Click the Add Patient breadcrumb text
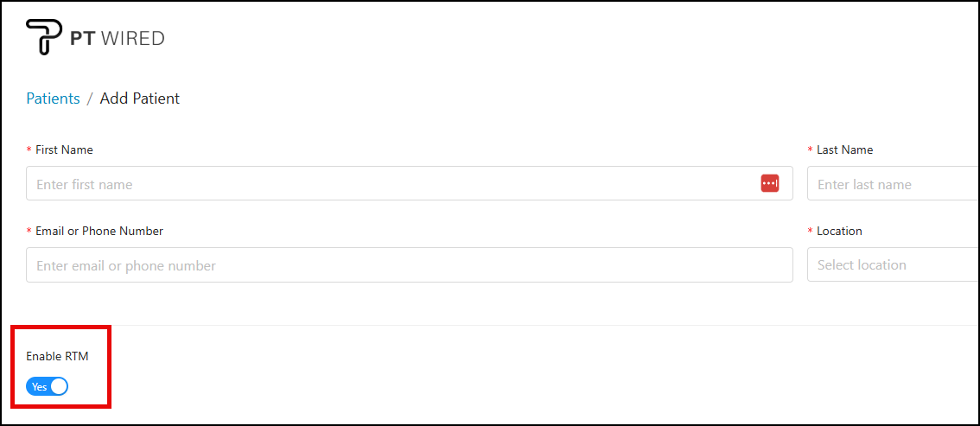This screenshot has width=980, height=426. coord(140,99)
